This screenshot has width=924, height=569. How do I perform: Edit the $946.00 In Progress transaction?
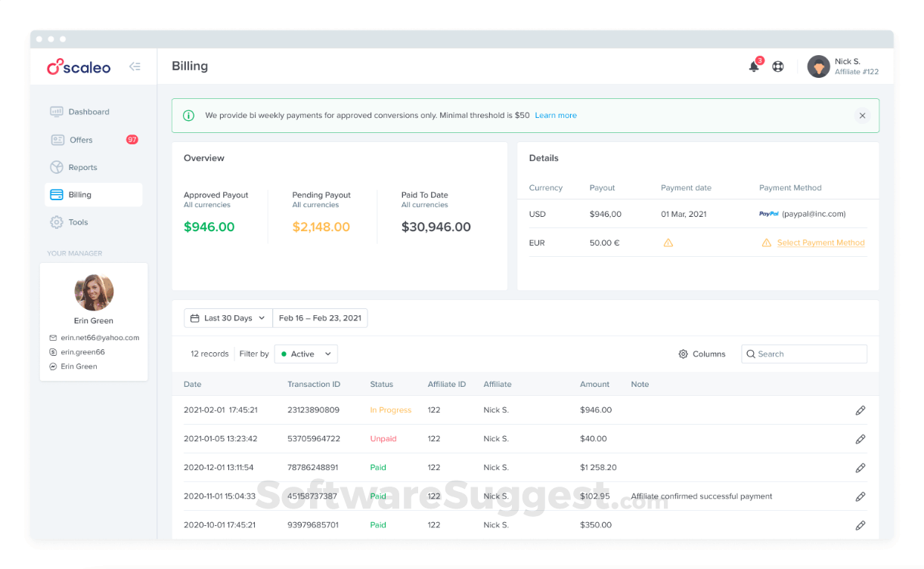[860, 410]
